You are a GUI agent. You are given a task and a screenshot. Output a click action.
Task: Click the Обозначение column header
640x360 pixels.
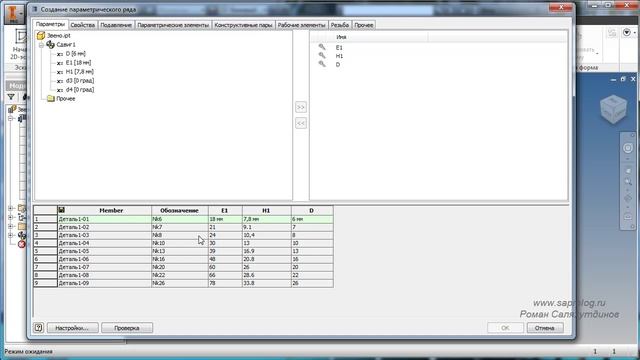pyautogui.click(x=180, y=210)
